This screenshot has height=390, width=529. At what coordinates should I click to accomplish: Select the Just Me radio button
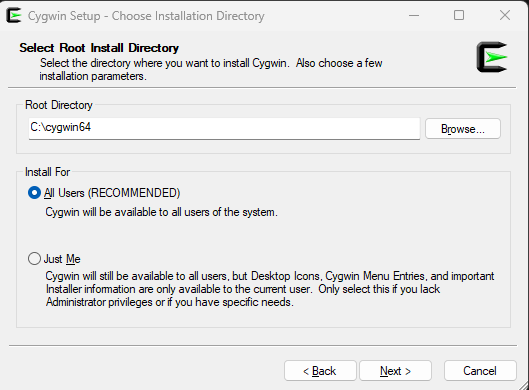[x=34, y=259]
